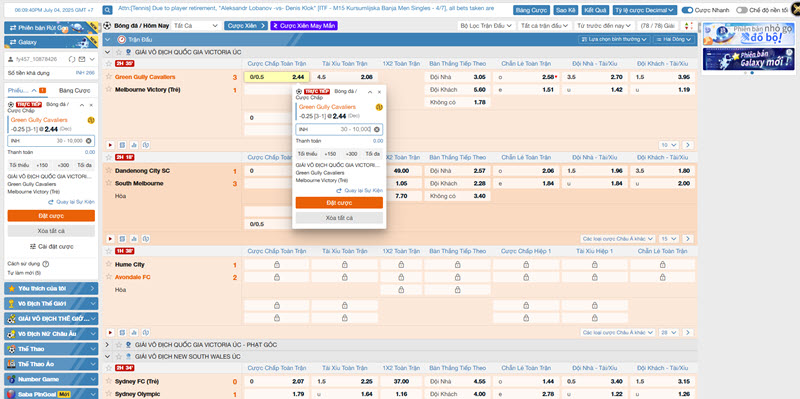Remove the bet from left bet slip

tap(91, 105)
